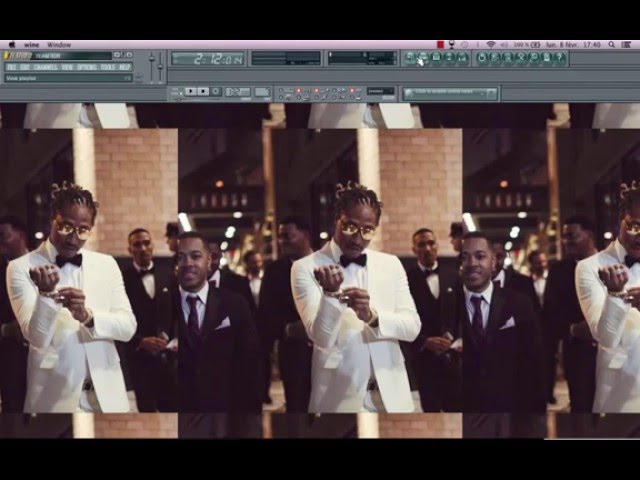The width and height of the screenshot is (640, 480).
Task: Open the FILE menu
Action: 12,67
